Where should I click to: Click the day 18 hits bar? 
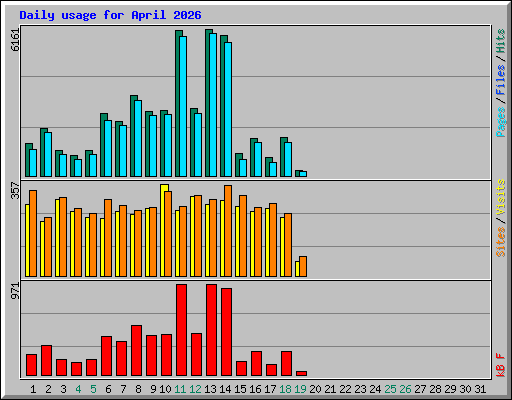pos(282,157)
